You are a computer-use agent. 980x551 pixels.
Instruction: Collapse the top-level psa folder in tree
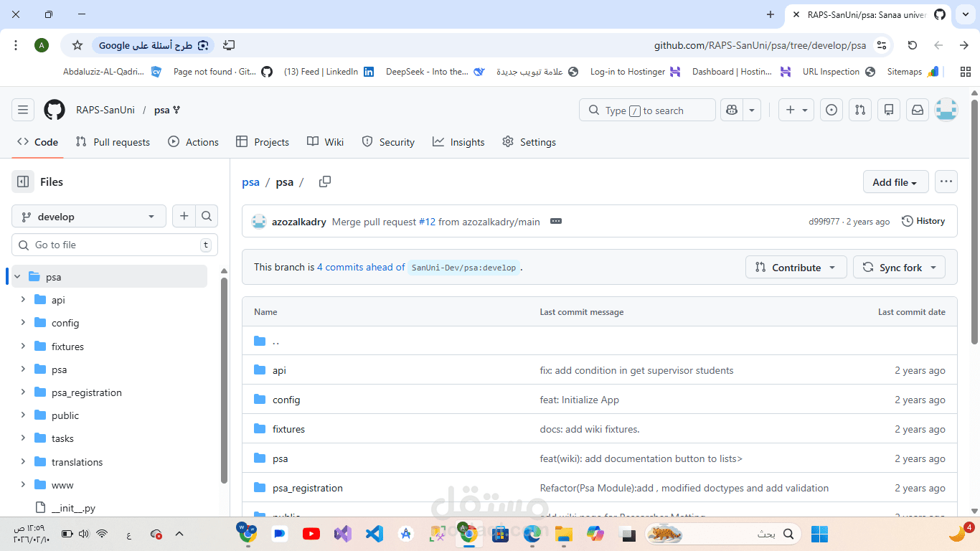[17, 276]
